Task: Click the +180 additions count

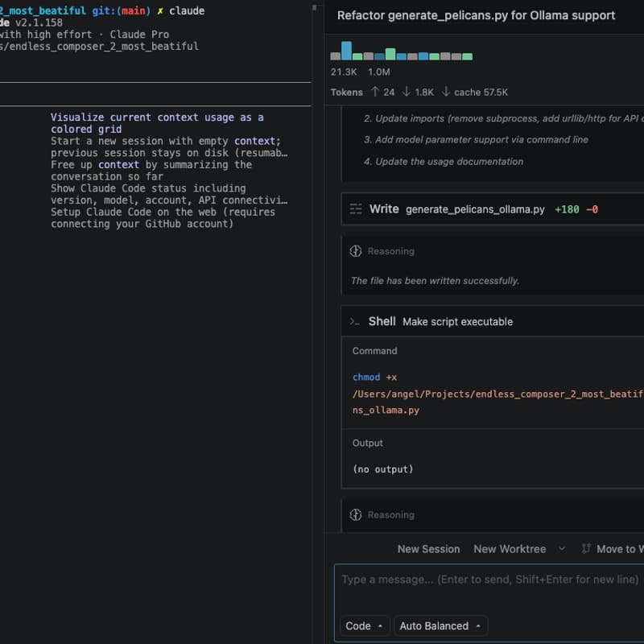Action: [x=567, y=209]
